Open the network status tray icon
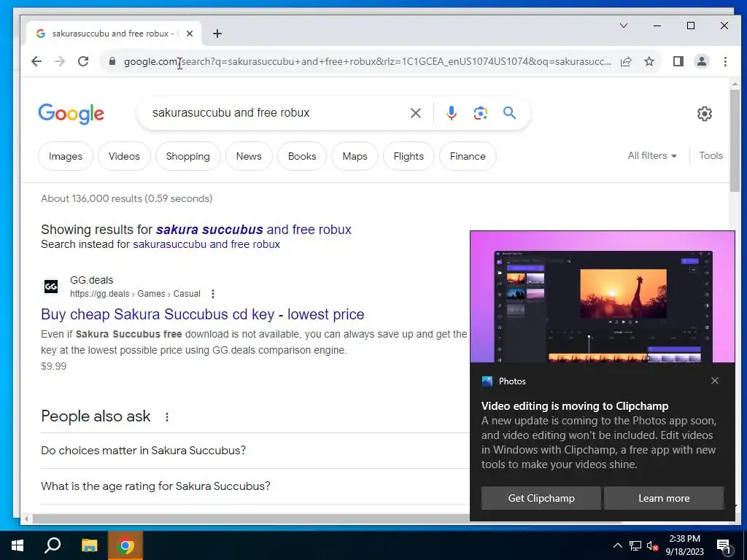This screenshot has height=560, width=747. click(x=635, y=545)
